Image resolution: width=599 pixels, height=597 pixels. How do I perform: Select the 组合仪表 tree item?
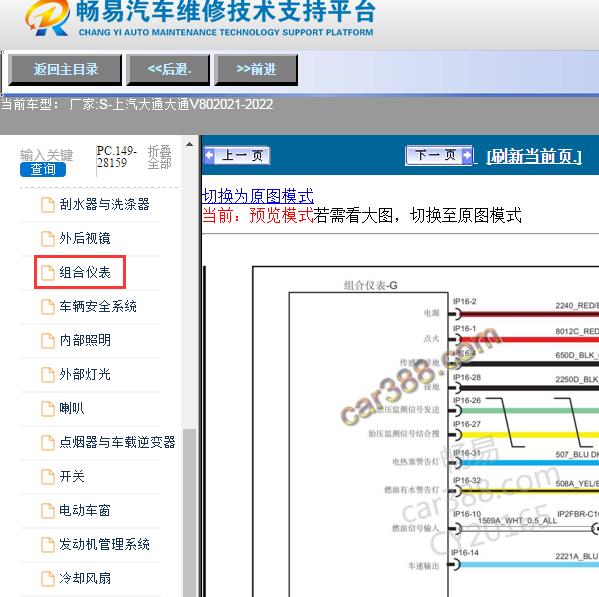pos(85,272)
